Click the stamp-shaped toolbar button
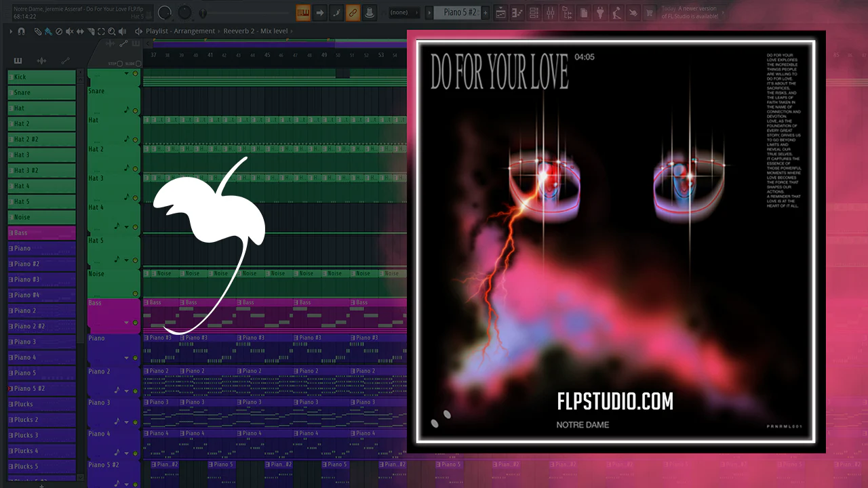This screenshot has width=868, height=488. click(x=370, y=12)
